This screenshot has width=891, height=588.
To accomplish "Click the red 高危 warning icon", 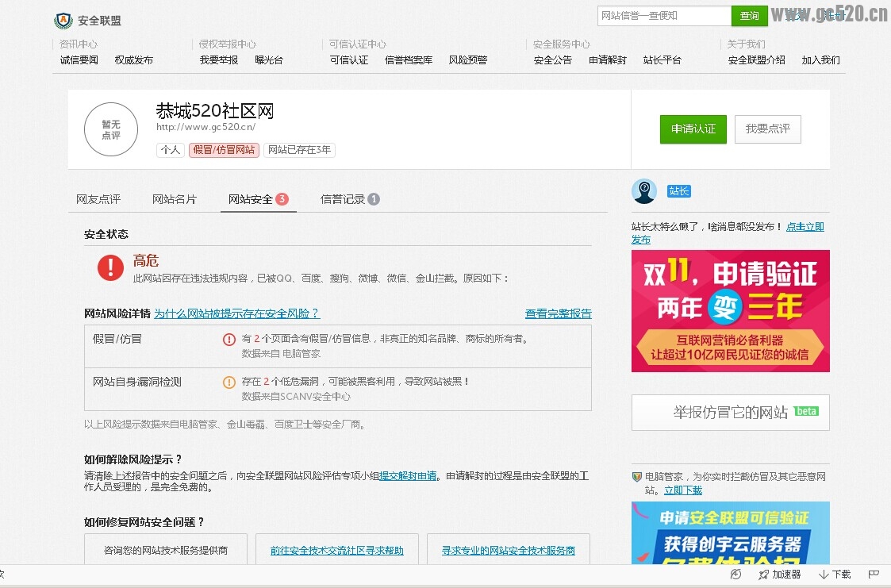I will tap(109, 268).
